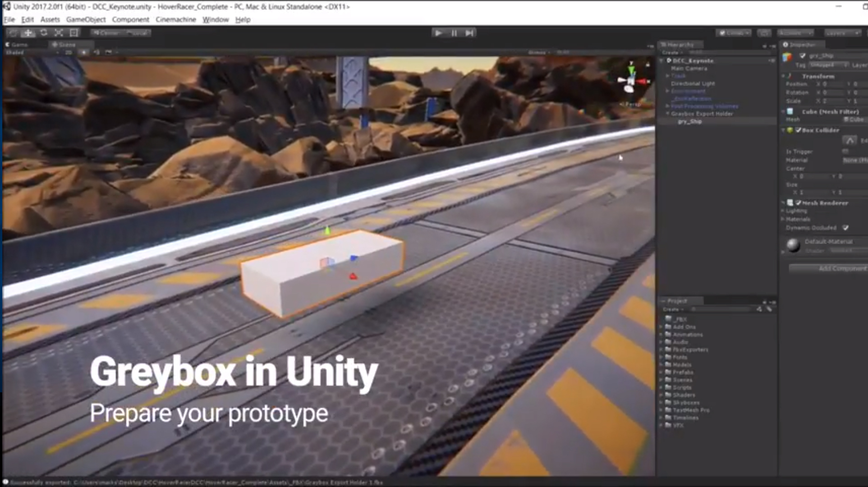Open the Account dropdown

pyautogui.click(x=795, y=33)
